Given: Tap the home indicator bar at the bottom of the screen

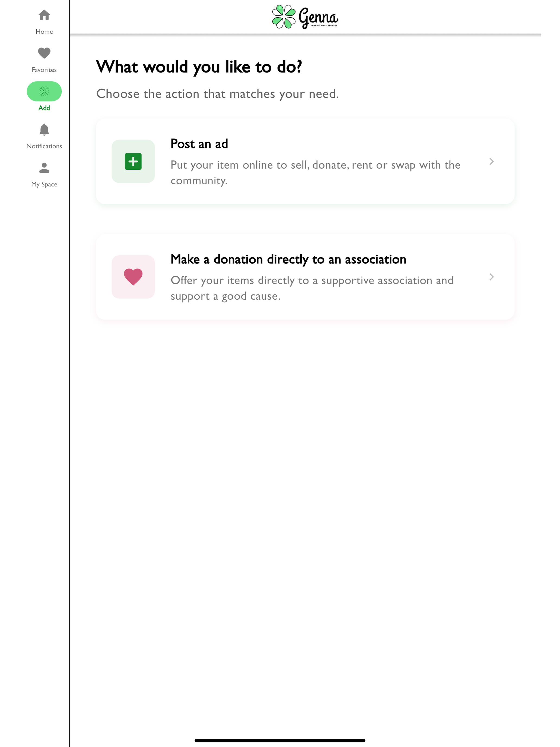Looking at the screenshot, I should pyautogui.click(x=280, y=740).
